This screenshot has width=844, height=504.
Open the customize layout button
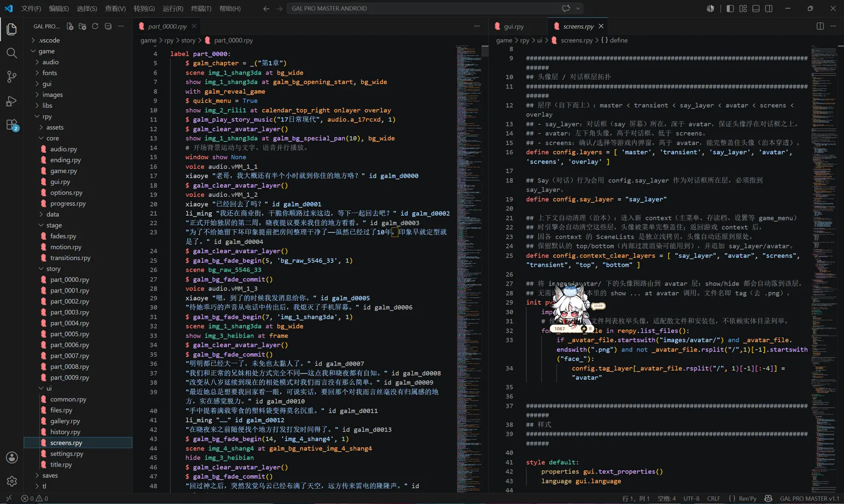[x=743, y=8]
